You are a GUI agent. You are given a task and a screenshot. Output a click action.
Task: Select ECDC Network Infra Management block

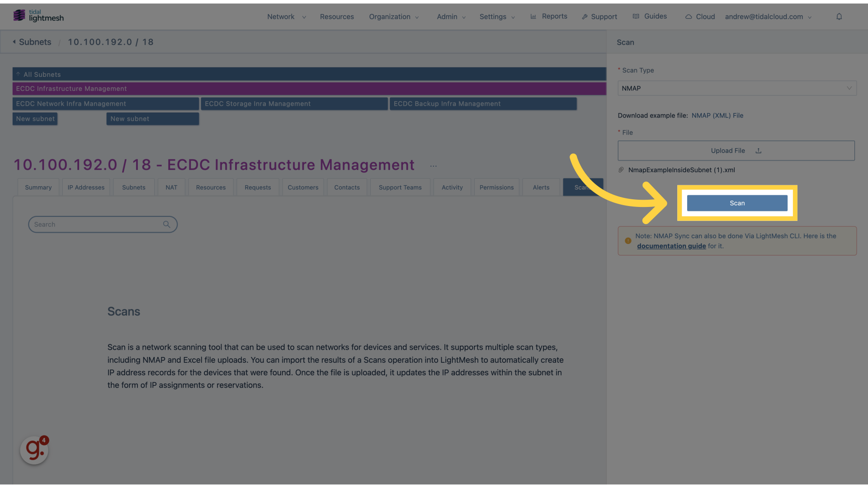click(x=106, y=104)
